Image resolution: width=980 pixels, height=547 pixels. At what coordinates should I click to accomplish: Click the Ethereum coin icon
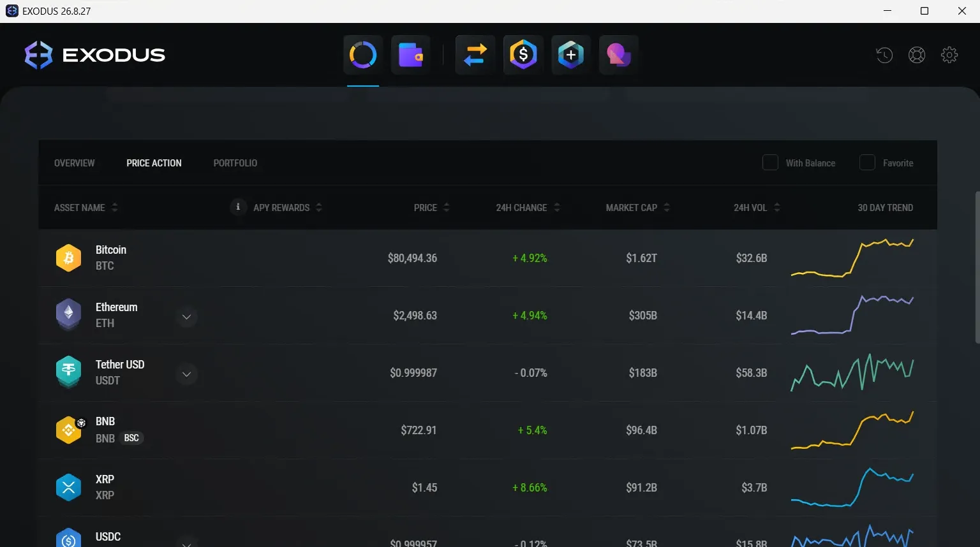coord(68,315)
